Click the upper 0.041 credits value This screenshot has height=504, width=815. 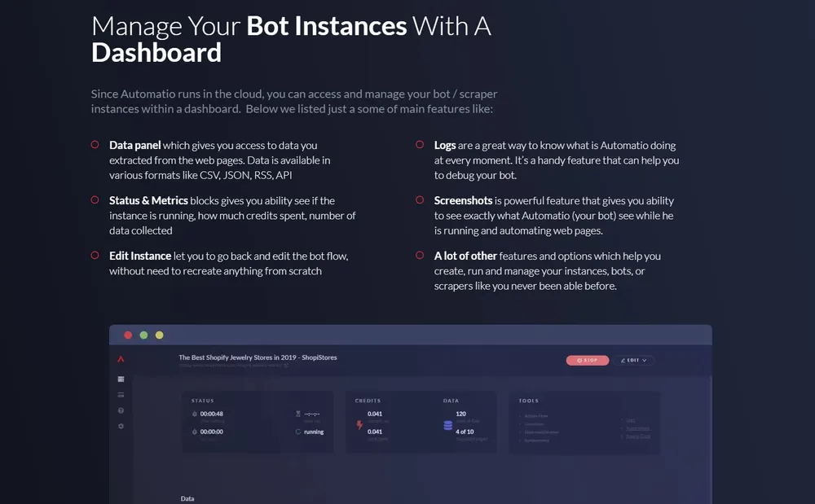[375, 414]
